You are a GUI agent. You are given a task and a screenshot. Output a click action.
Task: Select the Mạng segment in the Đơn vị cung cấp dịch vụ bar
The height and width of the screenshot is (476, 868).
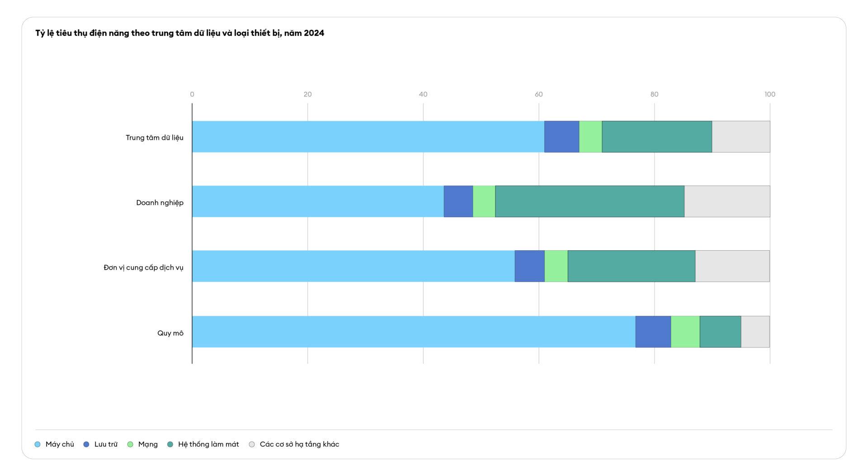(x=556, y=266)
